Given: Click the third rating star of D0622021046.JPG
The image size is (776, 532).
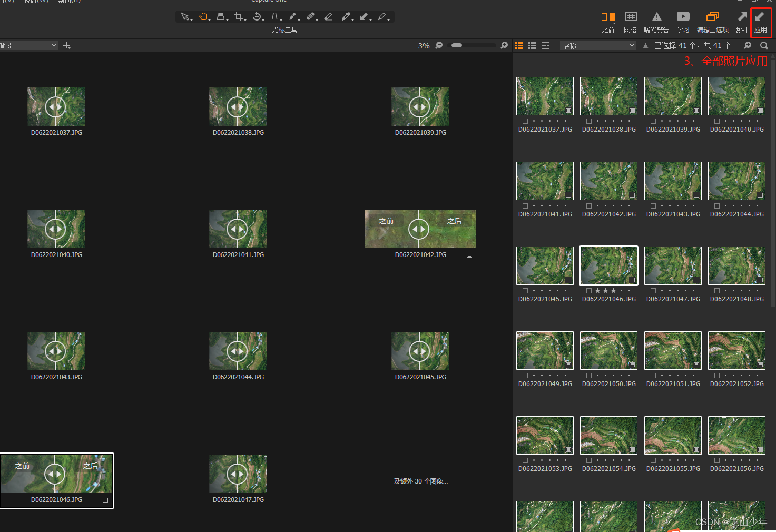Looking at the screenshot, I should coord(613,291).
